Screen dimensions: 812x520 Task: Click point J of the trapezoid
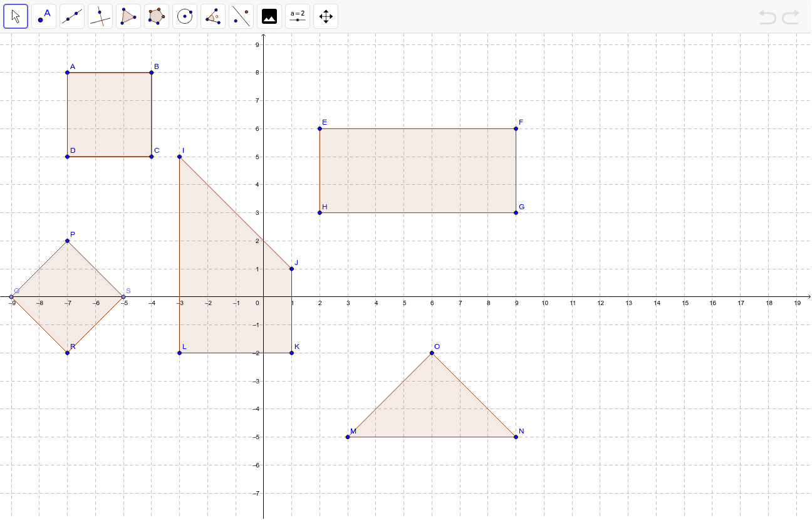click(x=292, y=269)
